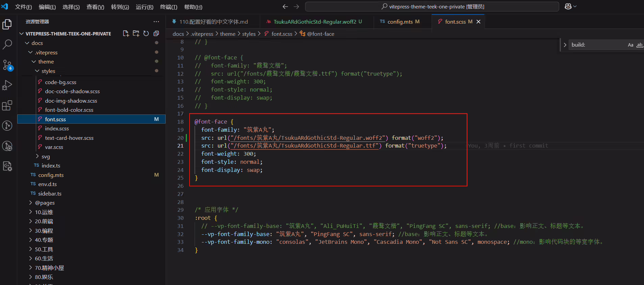Open env.d.ts file

pyautogui.click(x=47, y=184)
